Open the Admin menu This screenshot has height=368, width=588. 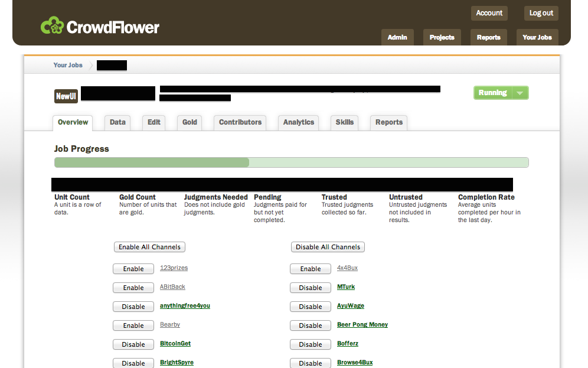(x=397, y=38)
